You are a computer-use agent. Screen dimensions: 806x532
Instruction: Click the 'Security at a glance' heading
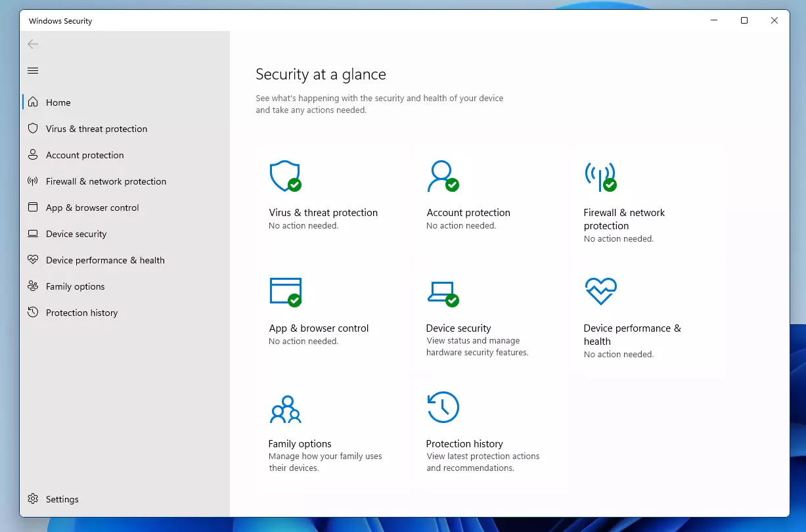[321, 74]
